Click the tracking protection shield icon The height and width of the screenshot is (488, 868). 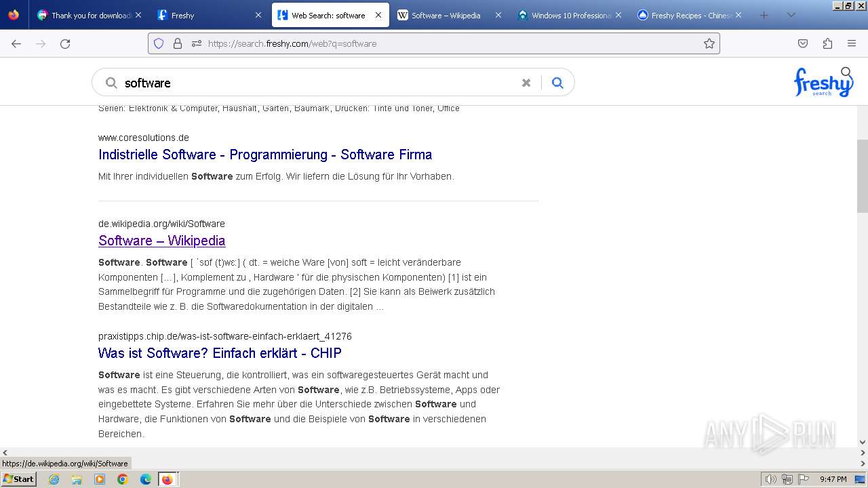click(159, 43)
